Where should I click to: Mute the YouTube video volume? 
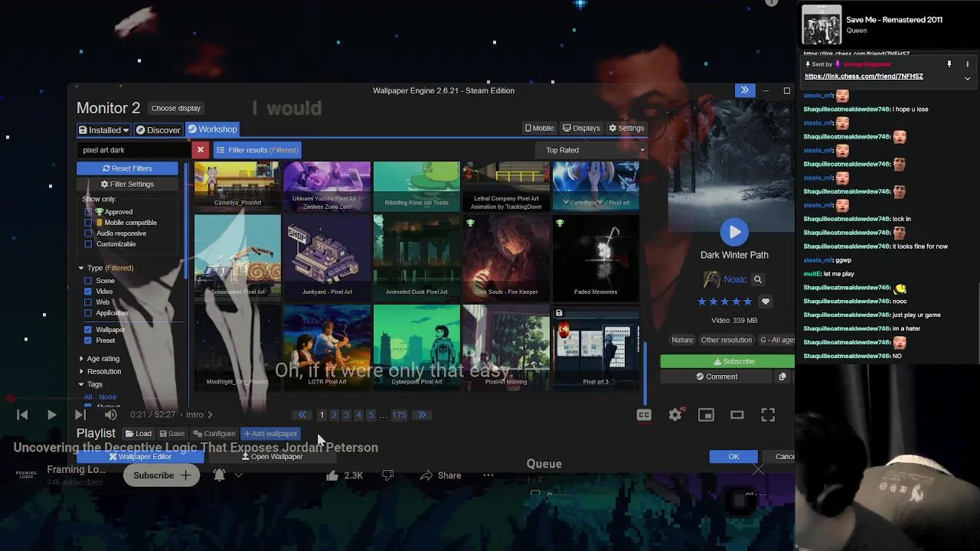click(x=110, y=415)
